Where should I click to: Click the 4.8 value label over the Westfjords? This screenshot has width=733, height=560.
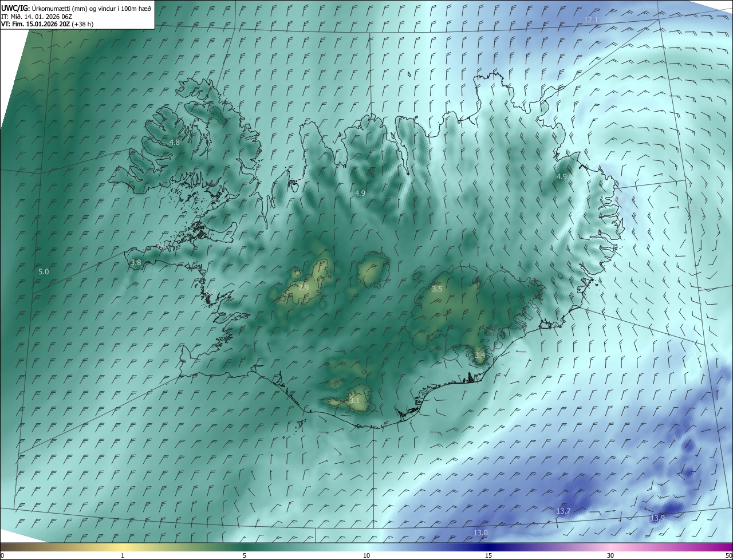175,142
